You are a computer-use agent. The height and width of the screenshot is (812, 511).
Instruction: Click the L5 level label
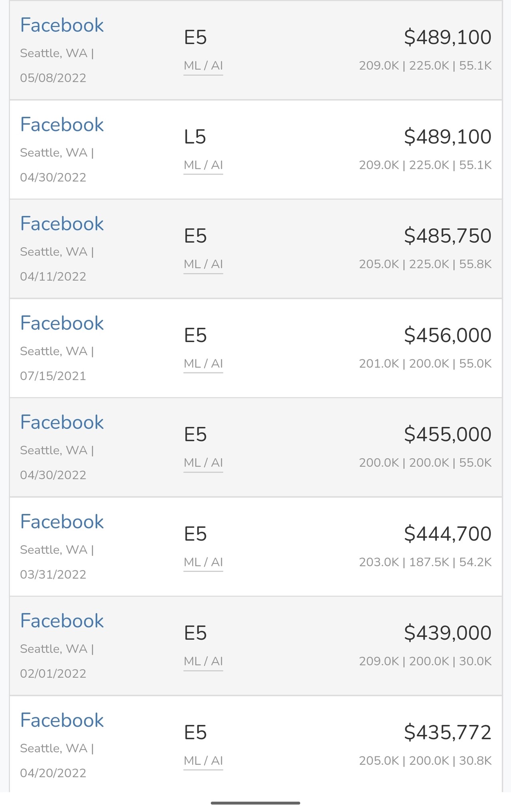(195, 137)
